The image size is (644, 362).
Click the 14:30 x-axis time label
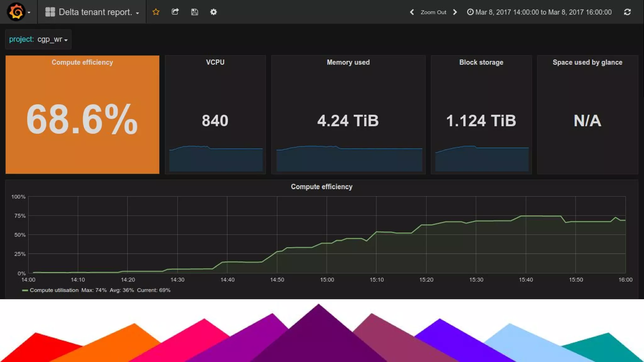click(177, 280)
